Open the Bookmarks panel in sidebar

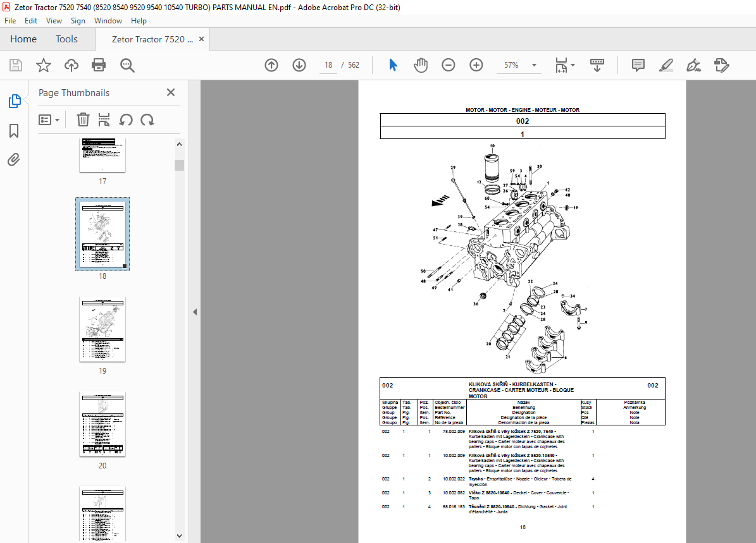[x=14, y=131]
